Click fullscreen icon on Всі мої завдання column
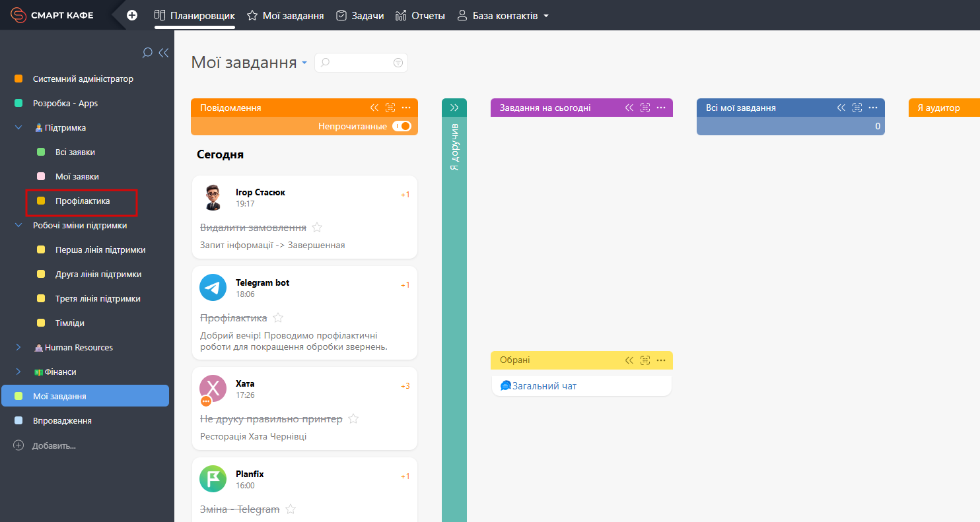This screenshot has height=522, width=980. coord(857,108)
